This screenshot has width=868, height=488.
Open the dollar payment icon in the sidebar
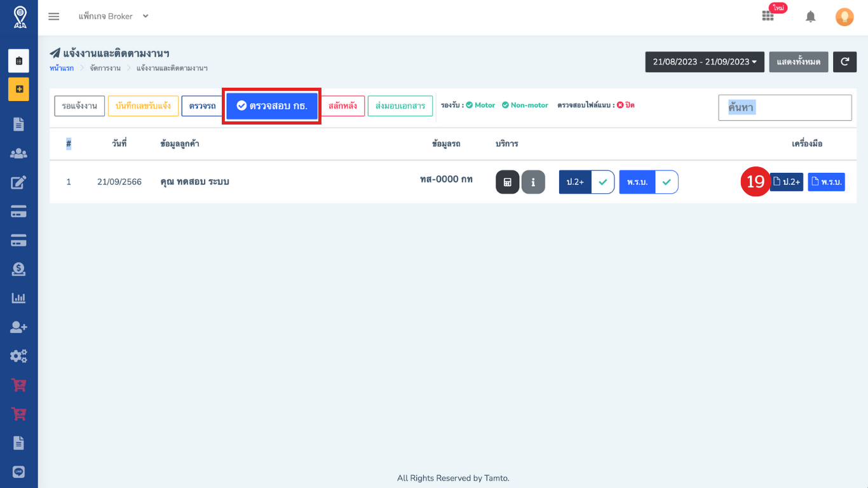[18, 269]
